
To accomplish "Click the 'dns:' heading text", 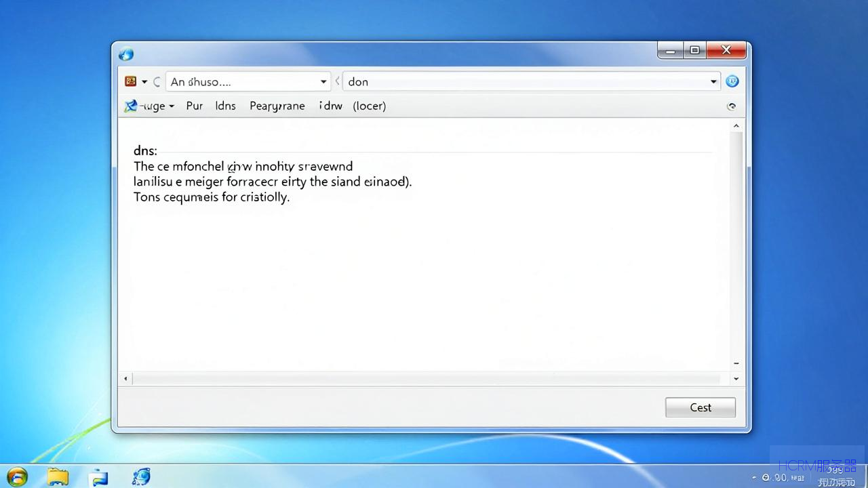I will coord(145,150).
